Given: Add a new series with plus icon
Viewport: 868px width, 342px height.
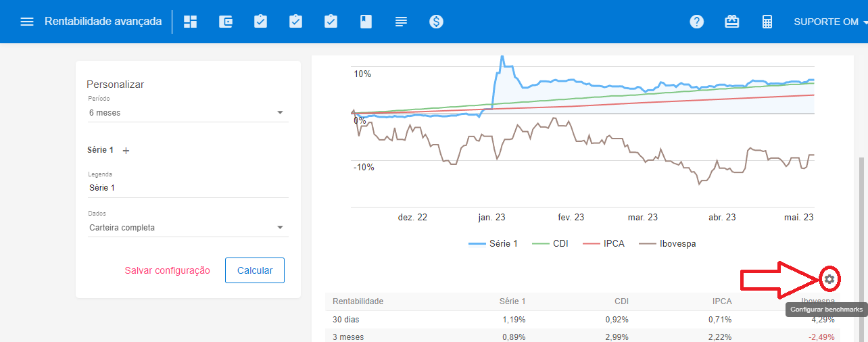Looking at the screenshot, I should 126,151.
